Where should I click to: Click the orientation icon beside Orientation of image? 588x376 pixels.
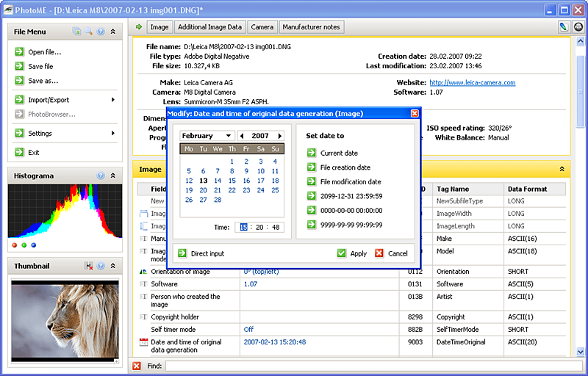pos(143,272)
